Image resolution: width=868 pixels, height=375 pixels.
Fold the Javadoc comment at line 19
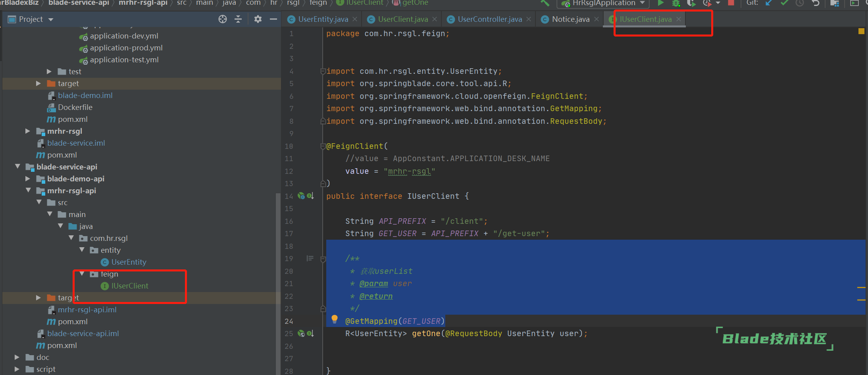(x=323, y=259)
